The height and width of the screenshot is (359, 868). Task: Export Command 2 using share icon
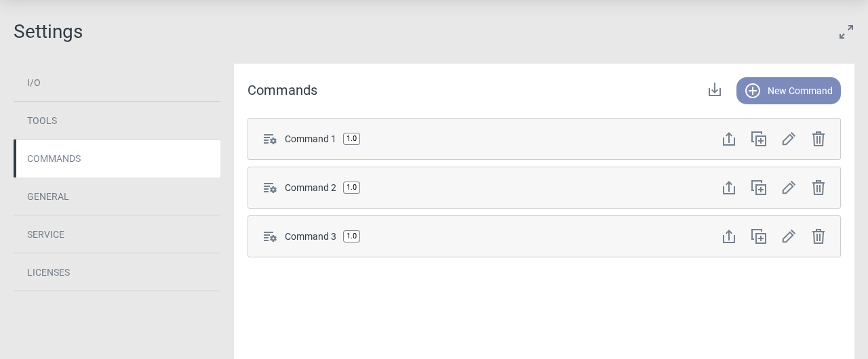pos(729,188)
